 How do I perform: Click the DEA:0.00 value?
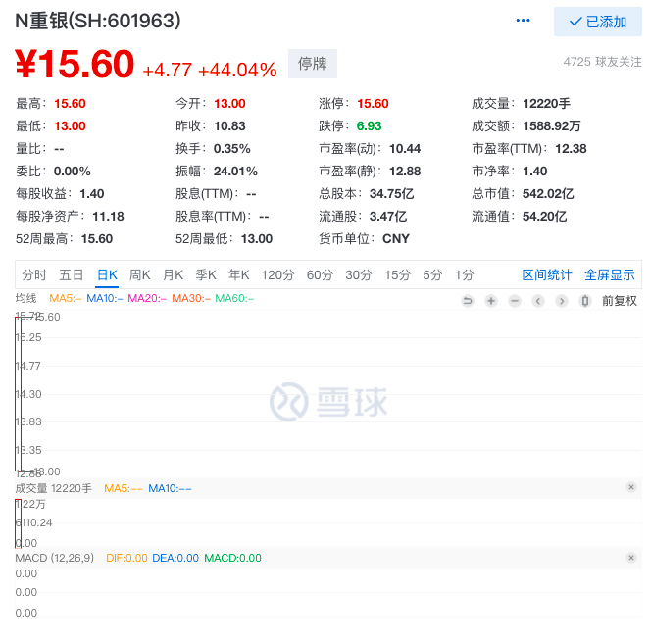175,558
